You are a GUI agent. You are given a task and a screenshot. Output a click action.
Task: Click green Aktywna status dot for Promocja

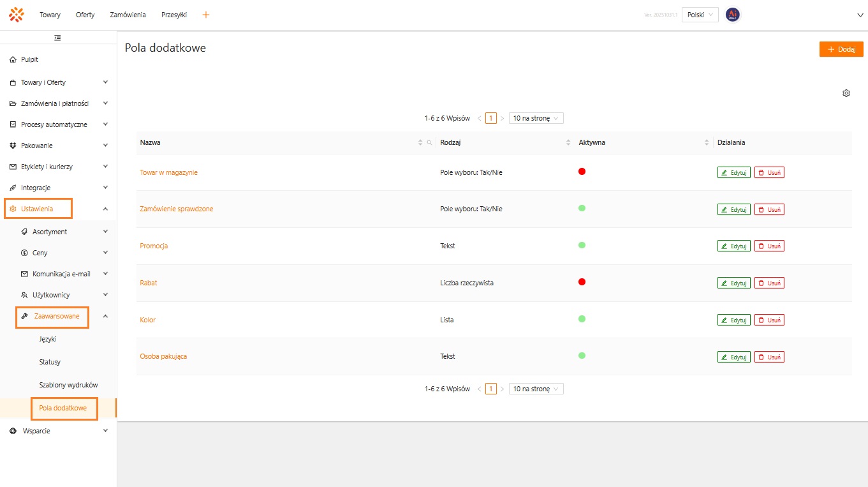582,245
